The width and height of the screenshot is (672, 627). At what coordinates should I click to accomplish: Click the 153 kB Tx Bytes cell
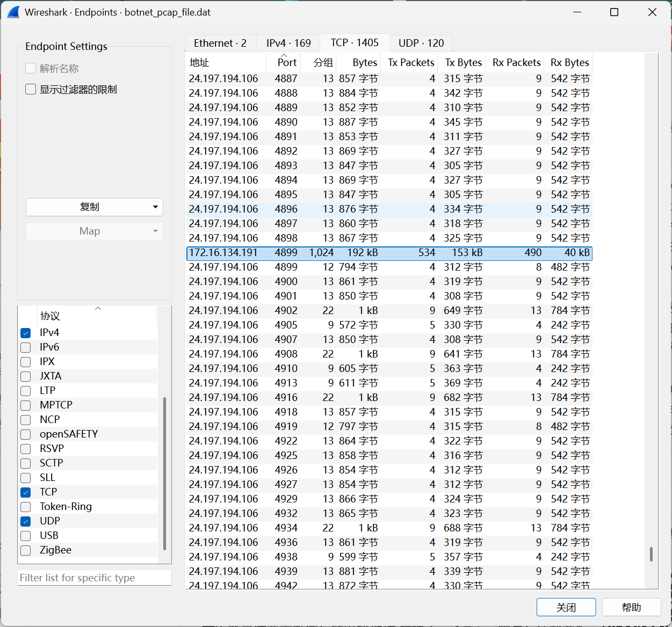click(467, 253)
